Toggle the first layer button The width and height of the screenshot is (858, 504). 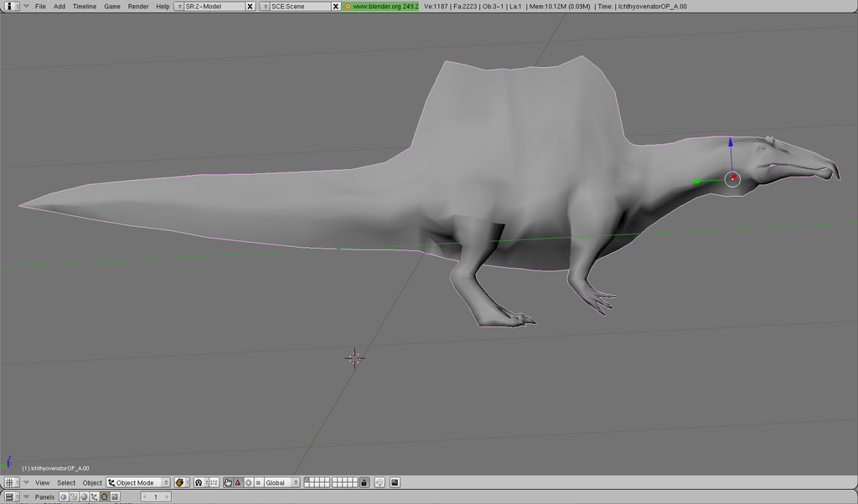pyautogui.click(x=308, y=480)
